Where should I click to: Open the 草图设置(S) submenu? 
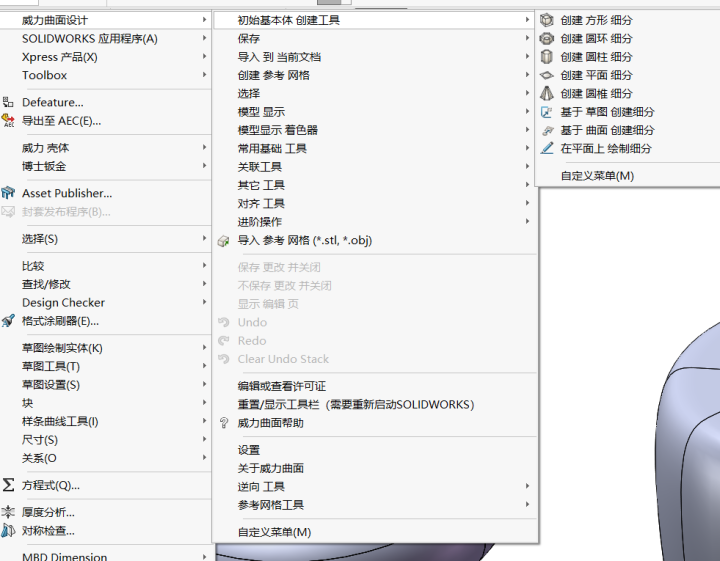click(x=105, y=385)
